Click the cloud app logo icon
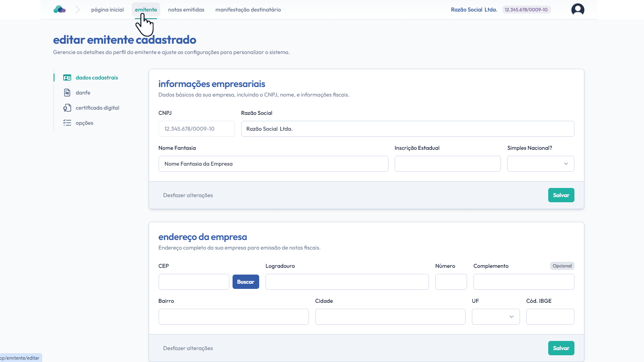644x362 pixels. (x=59, y=10)
